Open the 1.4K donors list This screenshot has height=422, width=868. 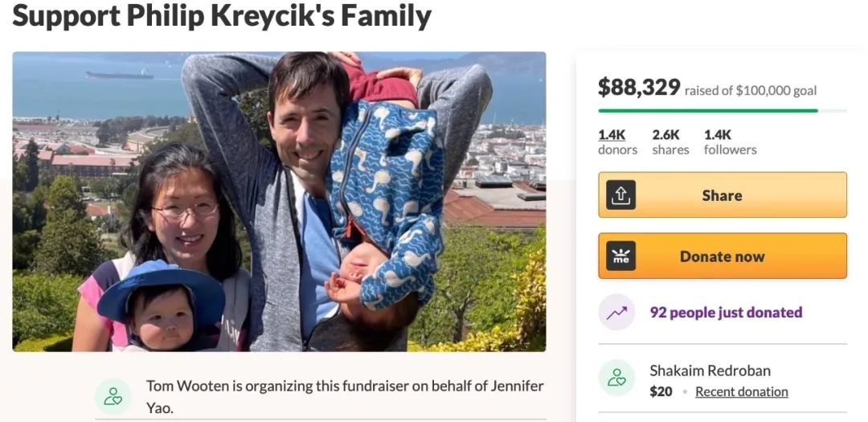[617, 142]
